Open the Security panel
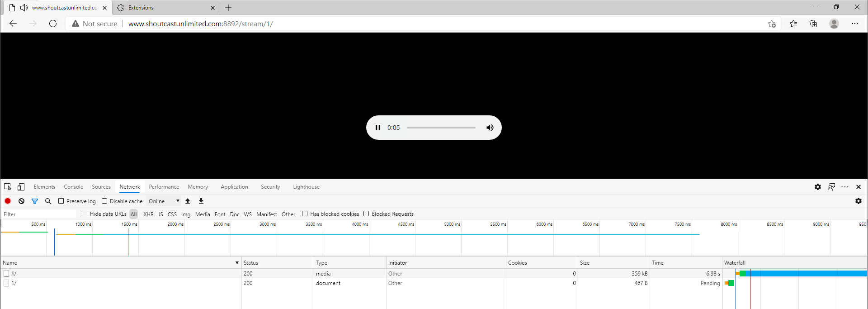The image size is (868, 309). [x=270, y=187]
